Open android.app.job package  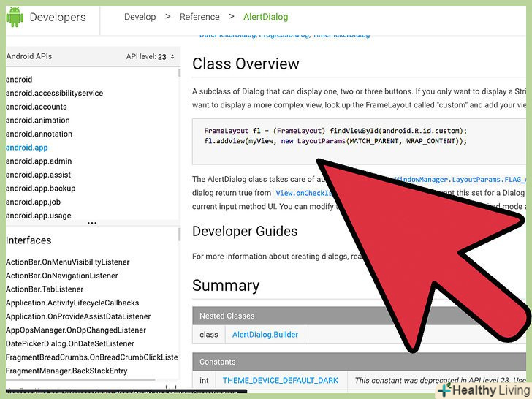pyautogui.click(x=34, y=202)
